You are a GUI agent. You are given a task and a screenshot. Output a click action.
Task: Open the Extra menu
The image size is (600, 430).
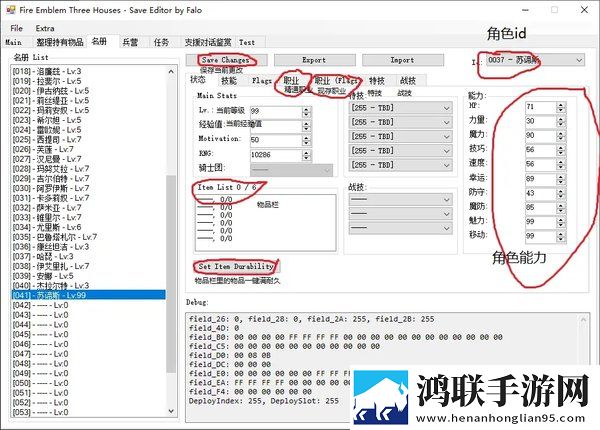coord(45,28)
